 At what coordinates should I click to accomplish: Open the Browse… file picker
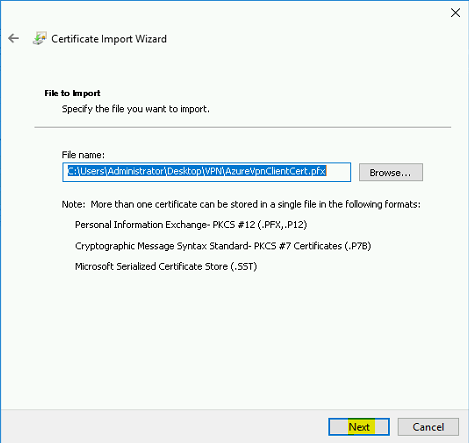click(391, 172)
